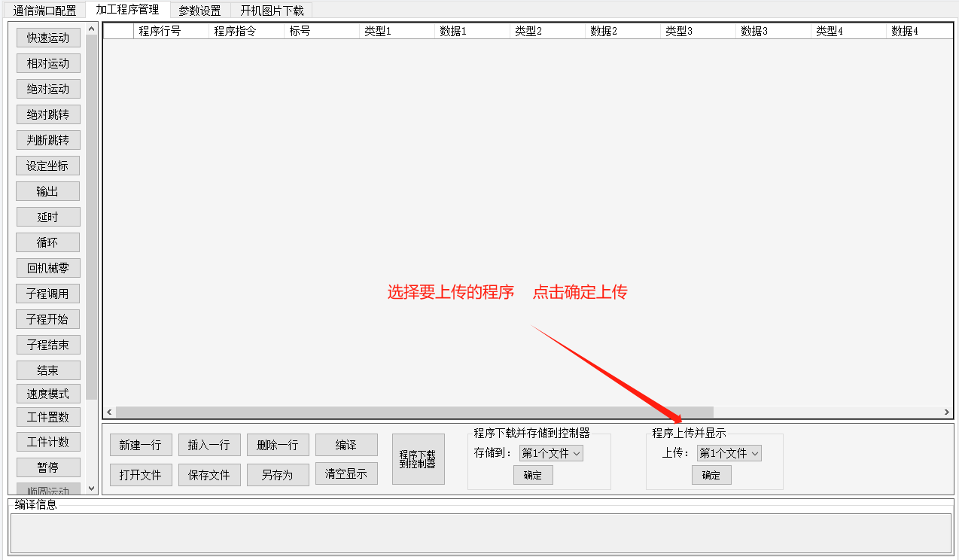The width and height of the screenshot is (959, 560).
Task: Click the 工件计数 button
Action: 48,442
